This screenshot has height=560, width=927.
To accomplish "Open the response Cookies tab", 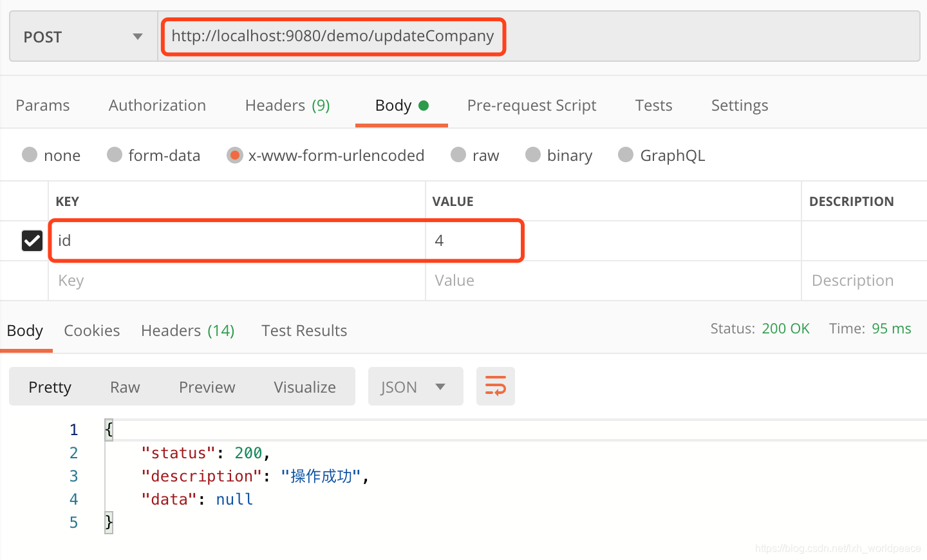I will point(92,331).
